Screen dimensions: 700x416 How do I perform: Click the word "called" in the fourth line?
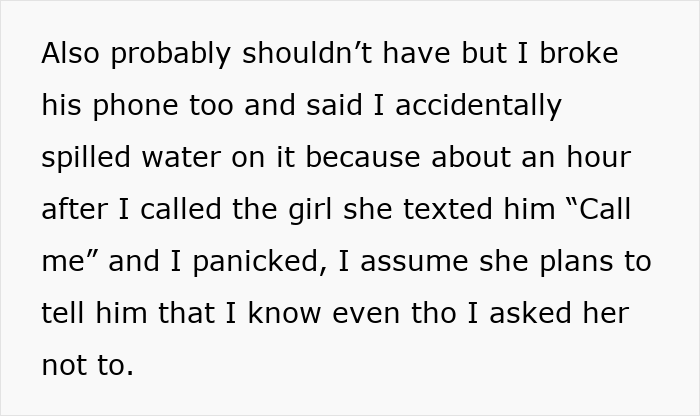(177, 210)
